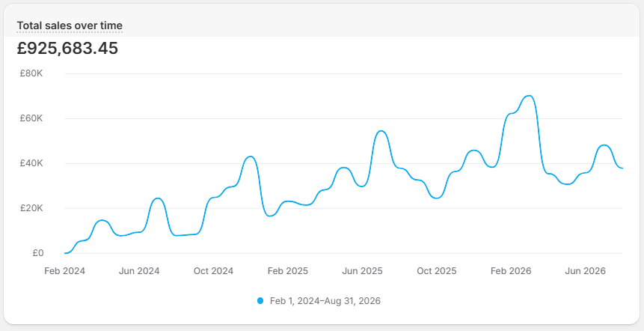Click the Oct 2024 x-axis label
Viewport: 644px width, 331px height.
click(214, 271)
